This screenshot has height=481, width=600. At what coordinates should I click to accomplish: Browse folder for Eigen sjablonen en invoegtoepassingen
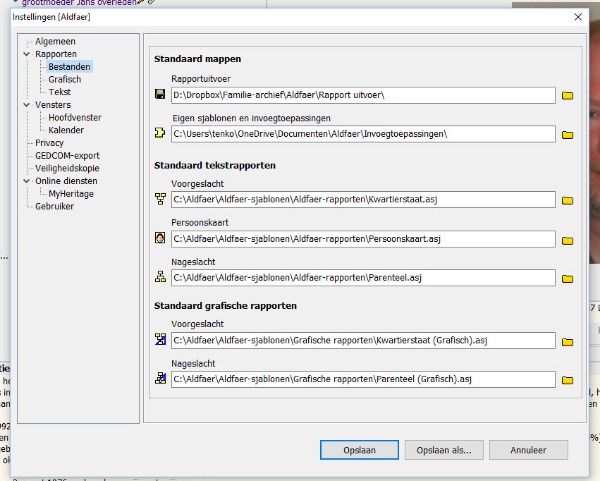567,134
